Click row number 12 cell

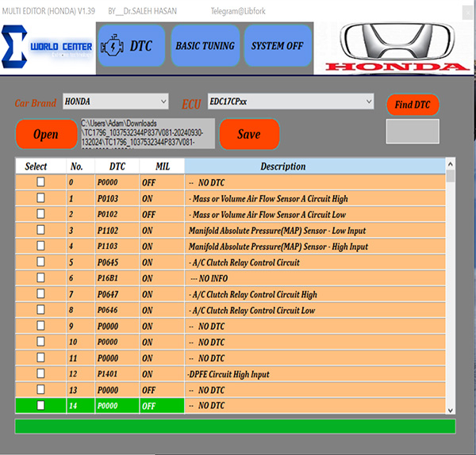point(80,374)
